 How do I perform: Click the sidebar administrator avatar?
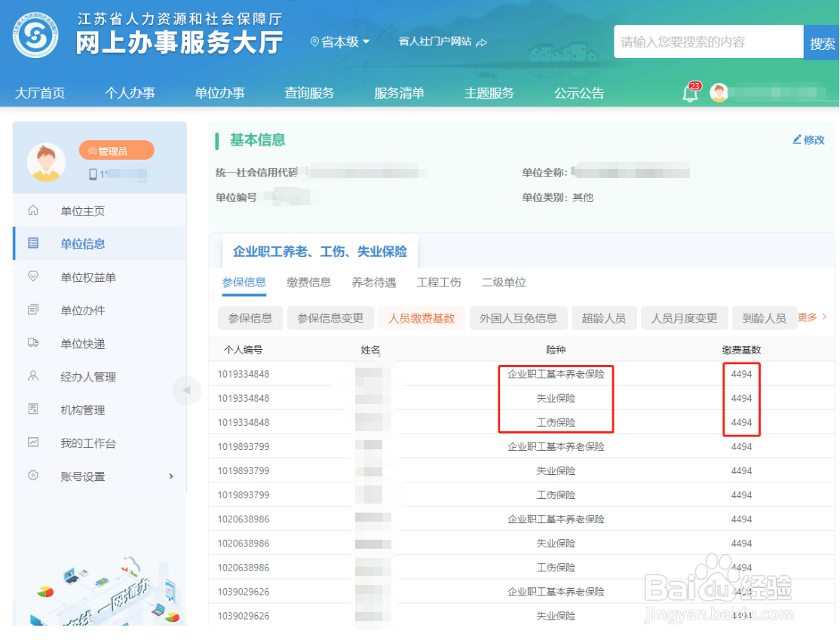point(46,161)
